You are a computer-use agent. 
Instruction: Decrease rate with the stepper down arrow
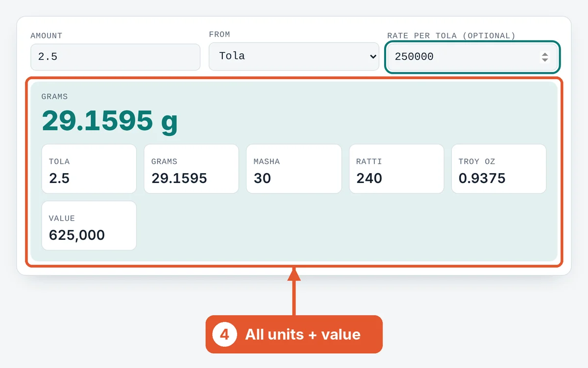[545, 60]
